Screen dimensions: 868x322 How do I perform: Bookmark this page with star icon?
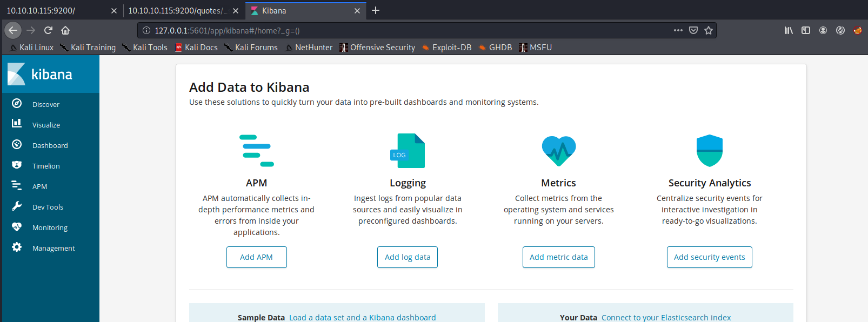coord(709,30)
